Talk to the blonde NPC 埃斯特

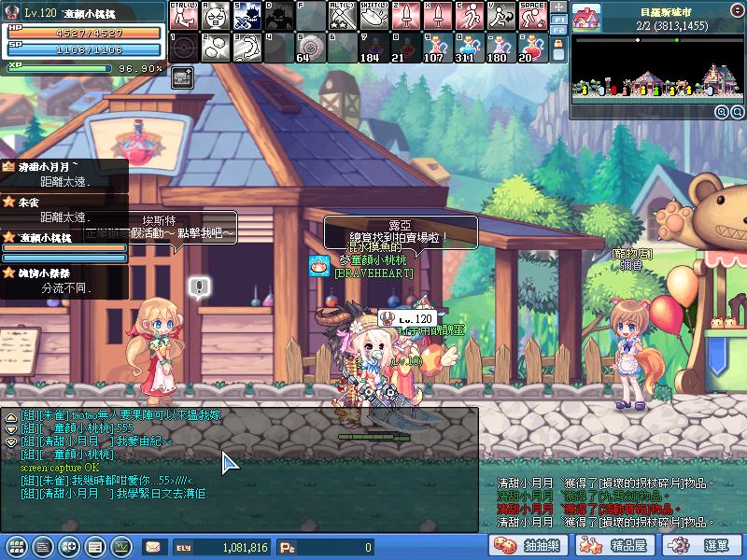(156, 353)
